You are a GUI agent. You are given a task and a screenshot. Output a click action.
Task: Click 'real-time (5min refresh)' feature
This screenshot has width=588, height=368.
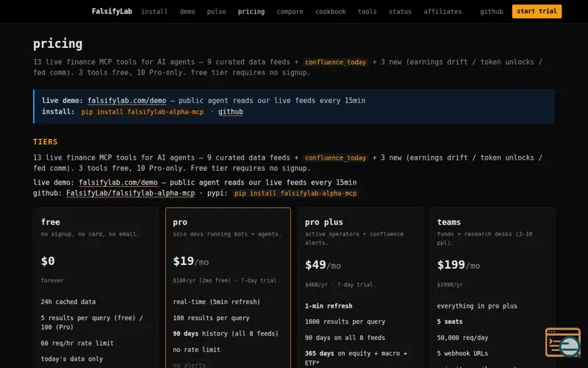(x=216, y=302)
